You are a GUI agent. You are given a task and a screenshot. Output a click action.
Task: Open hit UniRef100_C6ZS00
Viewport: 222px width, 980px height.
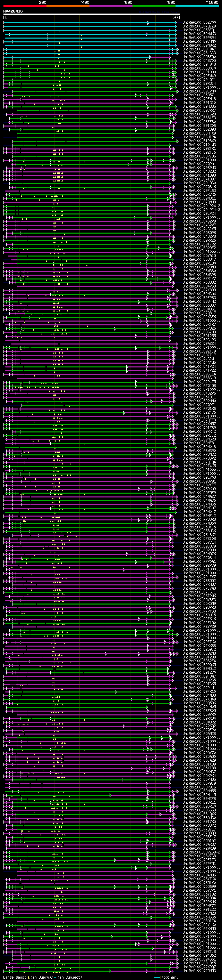(x=199, y=23)
